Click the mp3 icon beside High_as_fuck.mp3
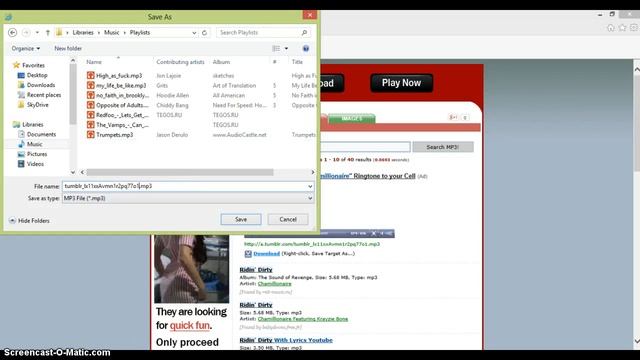The image size is (640, 360). [91, 76]
